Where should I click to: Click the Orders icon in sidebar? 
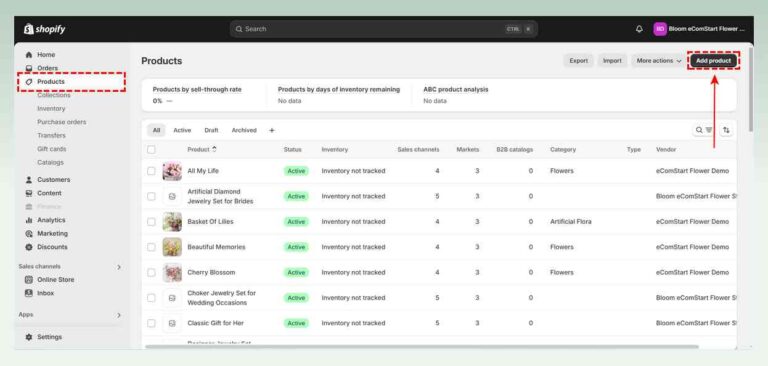click(29, 68)
